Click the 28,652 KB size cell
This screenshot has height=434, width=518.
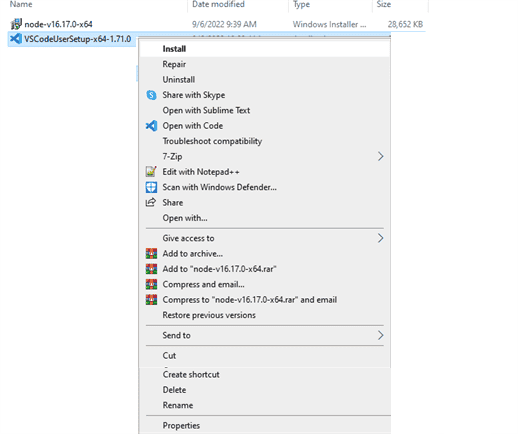[405, 24]
